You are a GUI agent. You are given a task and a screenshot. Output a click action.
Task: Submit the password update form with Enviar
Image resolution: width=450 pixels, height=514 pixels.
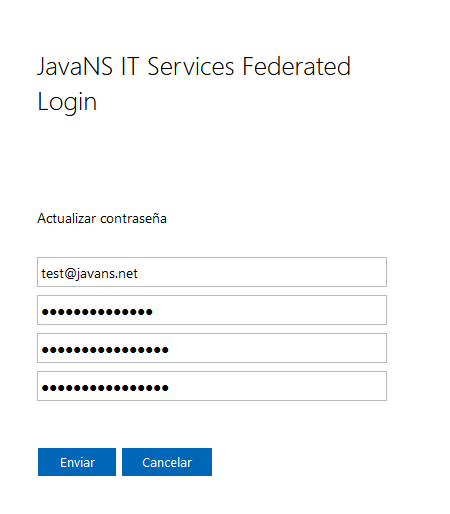pos(77,462)
